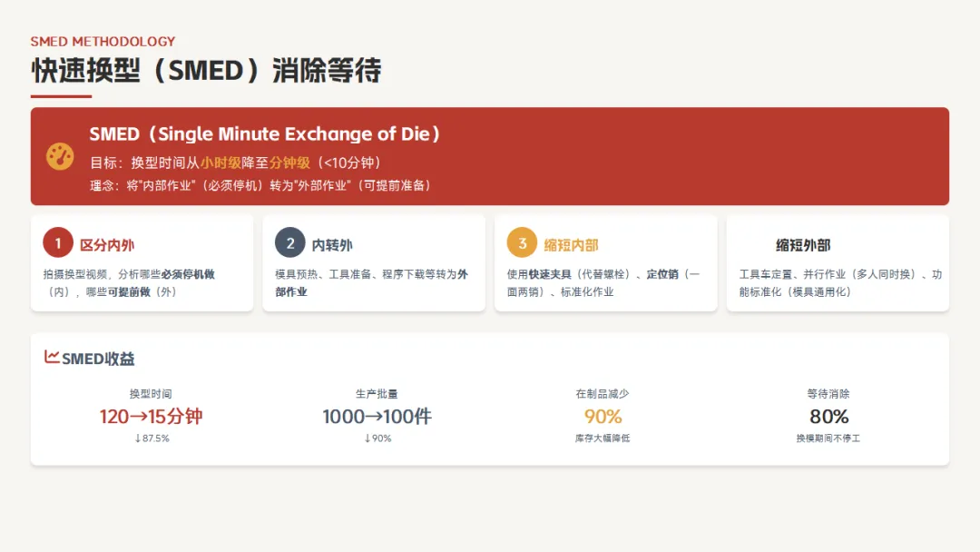Click the 缩短内部 orange heading
The height and width of the screenshot is (552, 980).
571,245
